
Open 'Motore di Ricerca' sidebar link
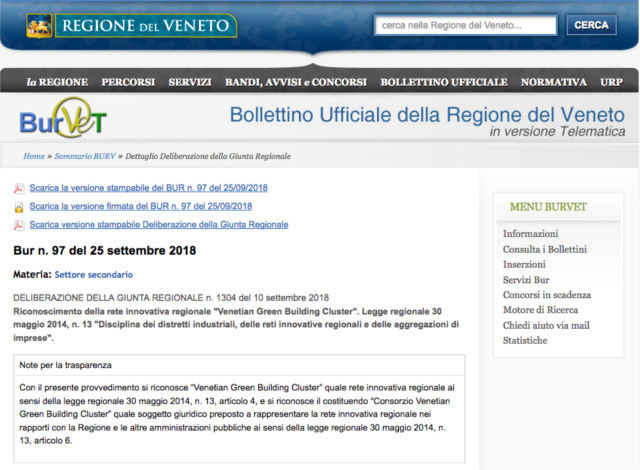click(540, 310)
